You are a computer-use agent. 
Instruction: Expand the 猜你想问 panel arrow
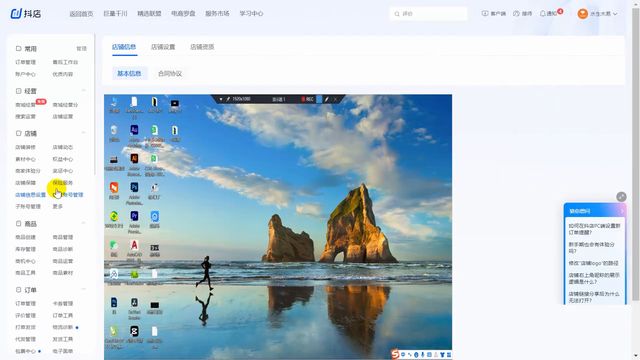(x=622, y=211)
